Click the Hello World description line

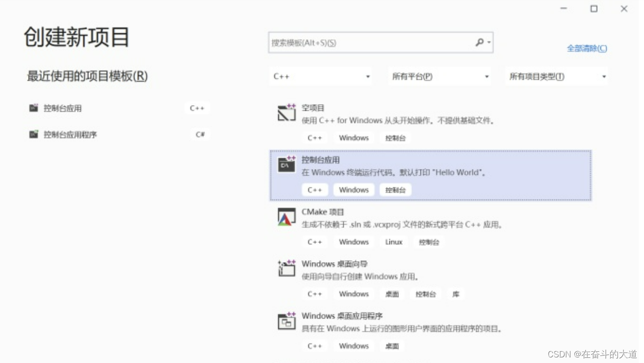pyautogui.click(x=394, y=172)
